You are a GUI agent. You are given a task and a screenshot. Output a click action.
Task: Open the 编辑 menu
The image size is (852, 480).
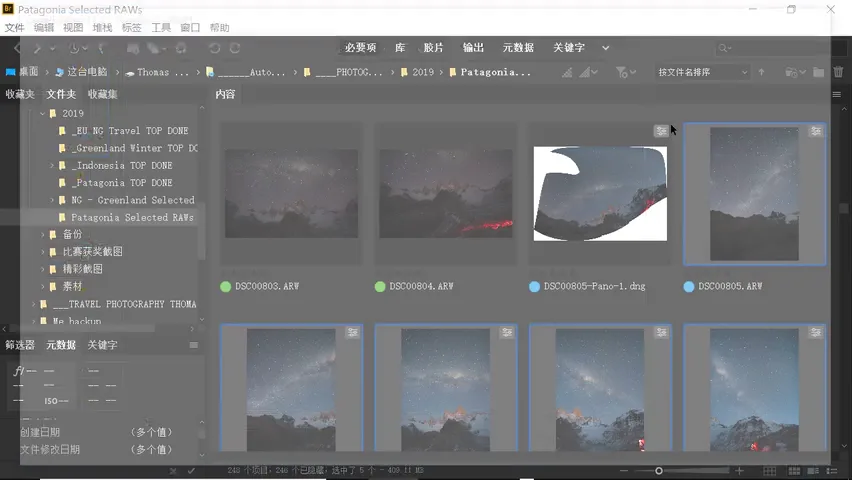[x=43, y=28]
